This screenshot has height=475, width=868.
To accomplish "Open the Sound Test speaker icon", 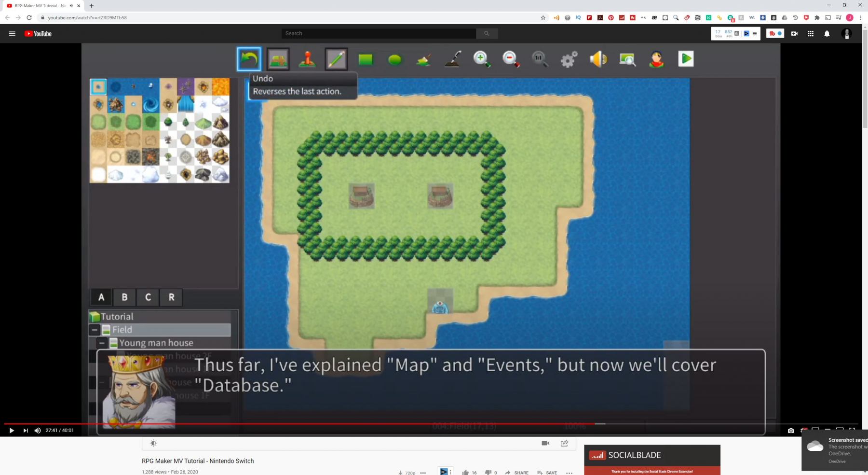I will [x=598, y=59].
